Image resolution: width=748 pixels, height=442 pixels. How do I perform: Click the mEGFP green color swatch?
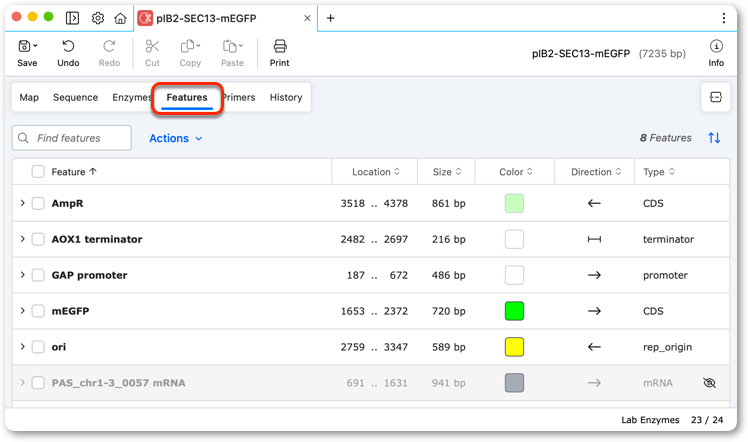pos(514,311)
